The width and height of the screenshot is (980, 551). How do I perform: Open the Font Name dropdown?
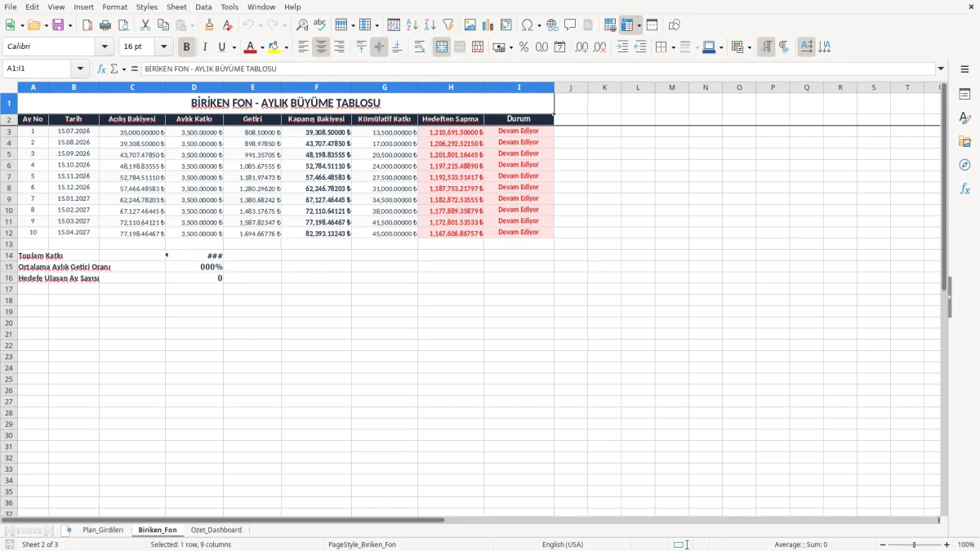105,47
